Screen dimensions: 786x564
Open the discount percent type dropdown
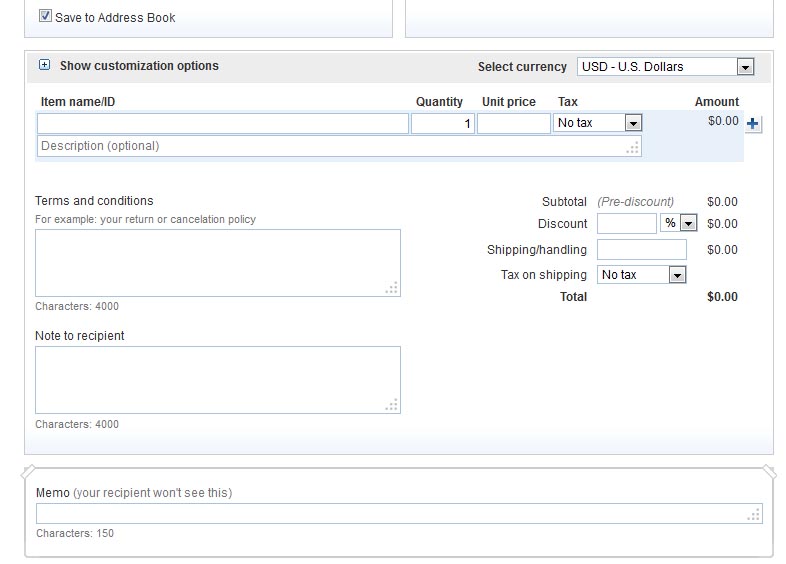(x=679, y=223)
